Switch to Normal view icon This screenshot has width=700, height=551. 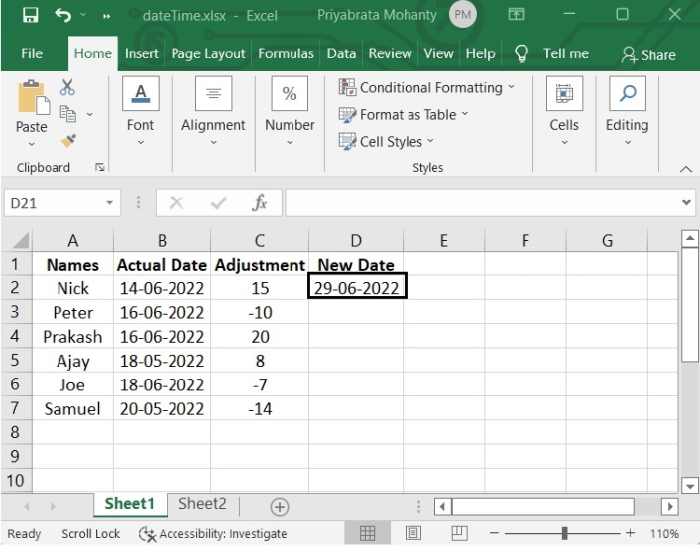point(367,533)
